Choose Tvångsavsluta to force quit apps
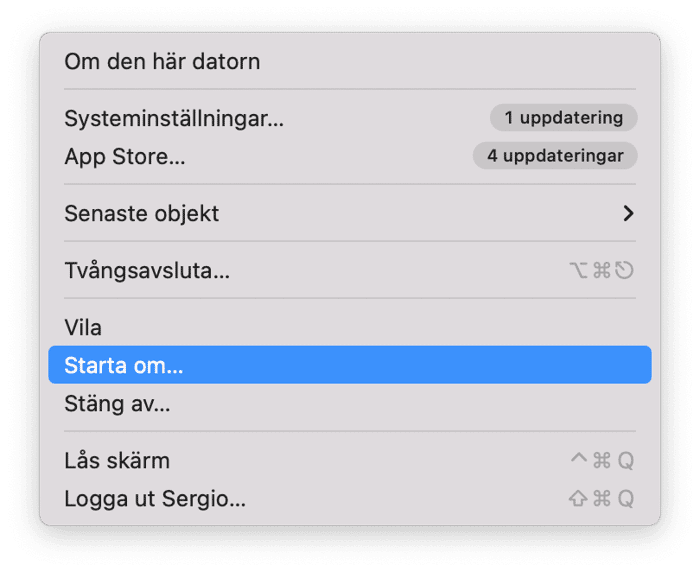Viewport: 700px width, 572px height. 147,270
